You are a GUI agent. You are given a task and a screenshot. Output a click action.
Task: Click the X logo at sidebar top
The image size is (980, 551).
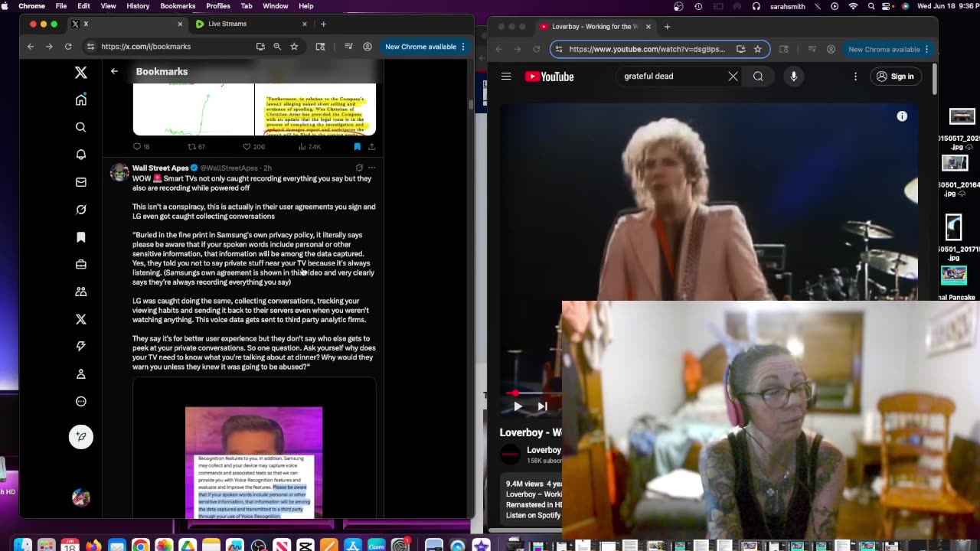click(x=81, y=73)
